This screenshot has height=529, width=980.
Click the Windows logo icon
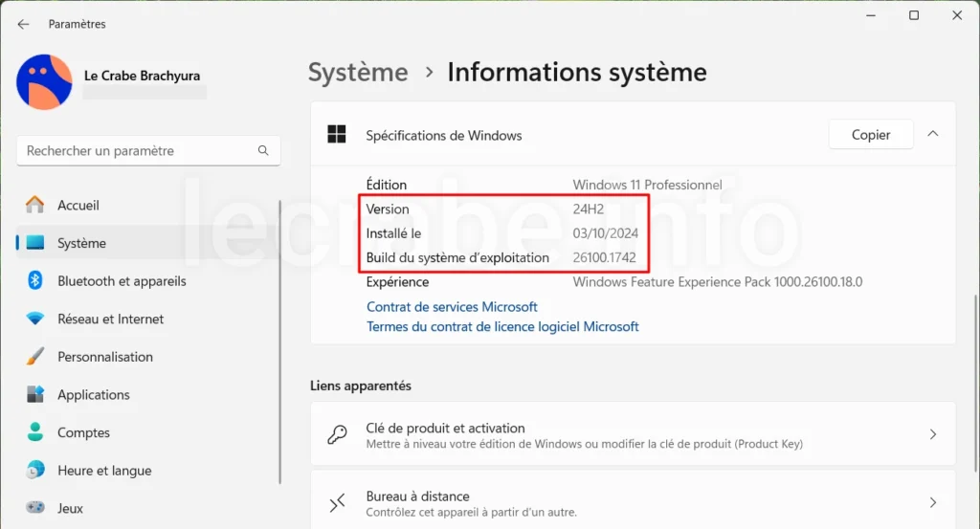[337, 134]
